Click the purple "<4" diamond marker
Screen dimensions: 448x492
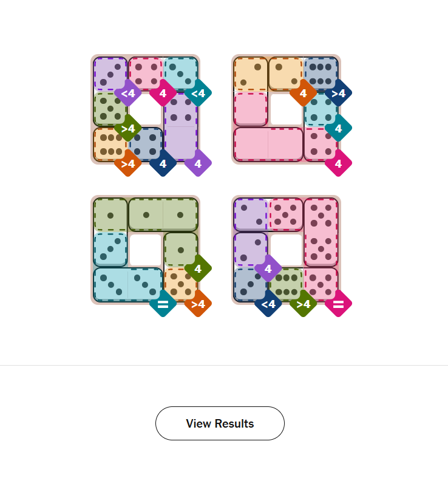tap(128, 93)
